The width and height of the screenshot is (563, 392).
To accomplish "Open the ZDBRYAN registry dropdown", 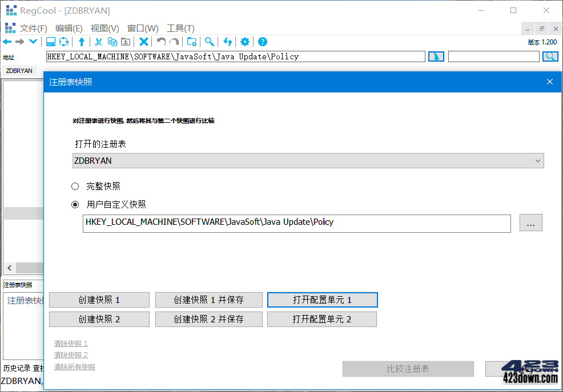I will [308, 161].
